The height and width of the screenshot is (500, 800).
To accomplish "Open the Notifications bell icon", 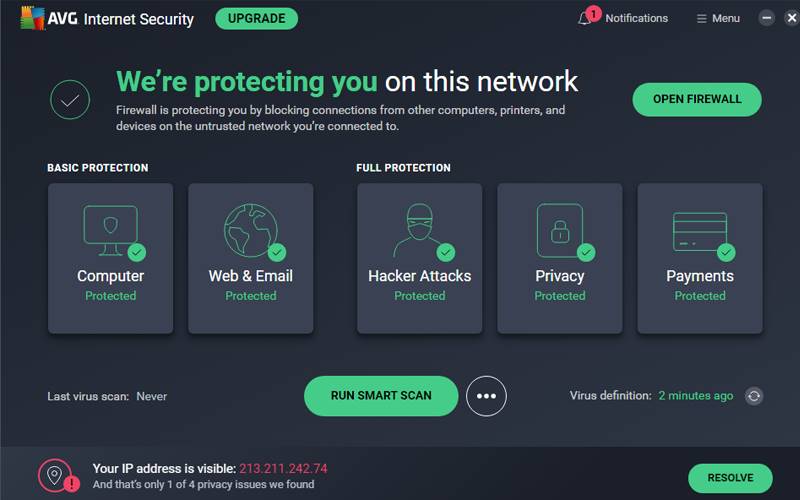I will click(x=586, y=18).
